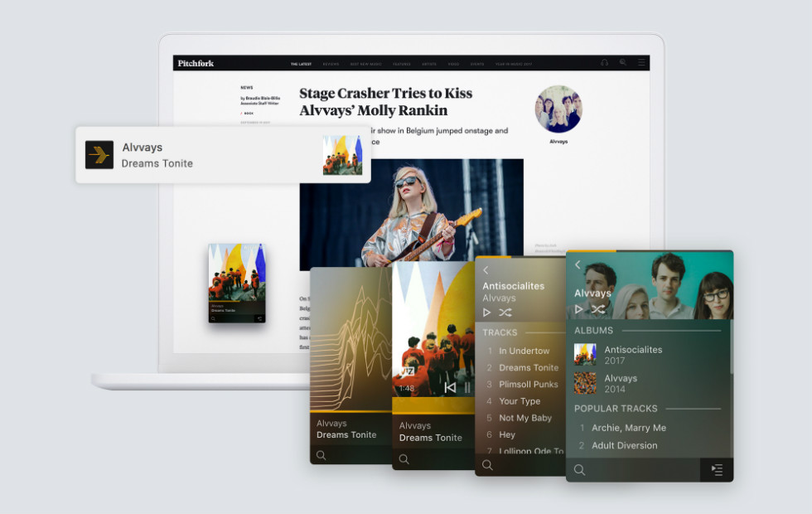This screenshot has width=812, height=514.
Task: Click the queue icon on the mini player
Action: tap(259, 318)
